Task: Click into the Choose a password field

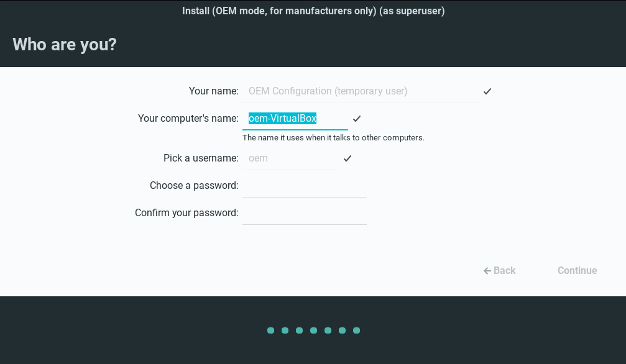Action: tap(304, 186)
